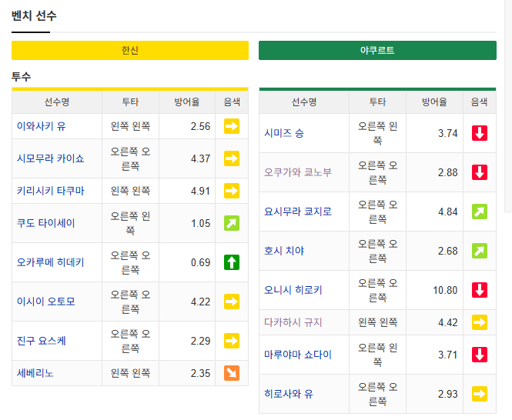Click the red down arrow for 마루야마 쇼다이
Screen dimensions: 512x420
click(480, 355)
